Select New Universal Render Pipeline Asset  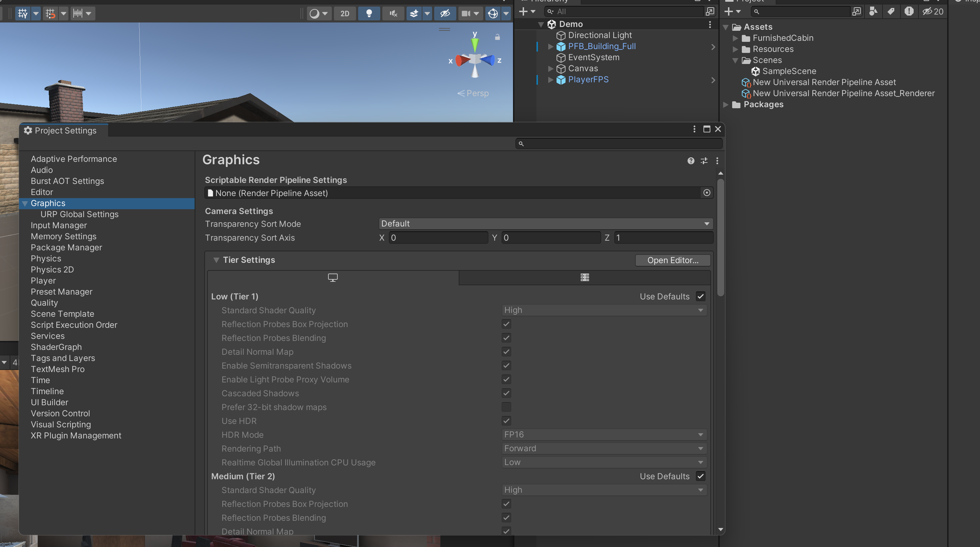pyautogui.click(x=819, y=82)
